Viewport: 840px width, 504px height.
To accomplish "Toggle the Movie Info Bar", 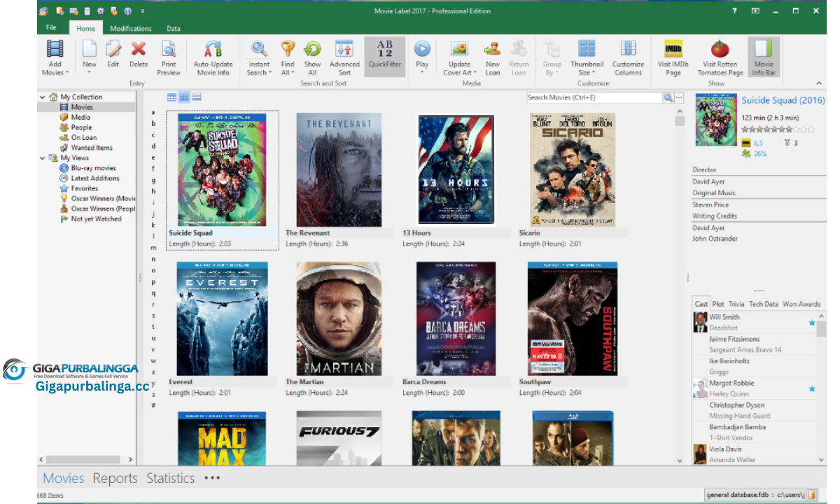I will tap(764, 56).
